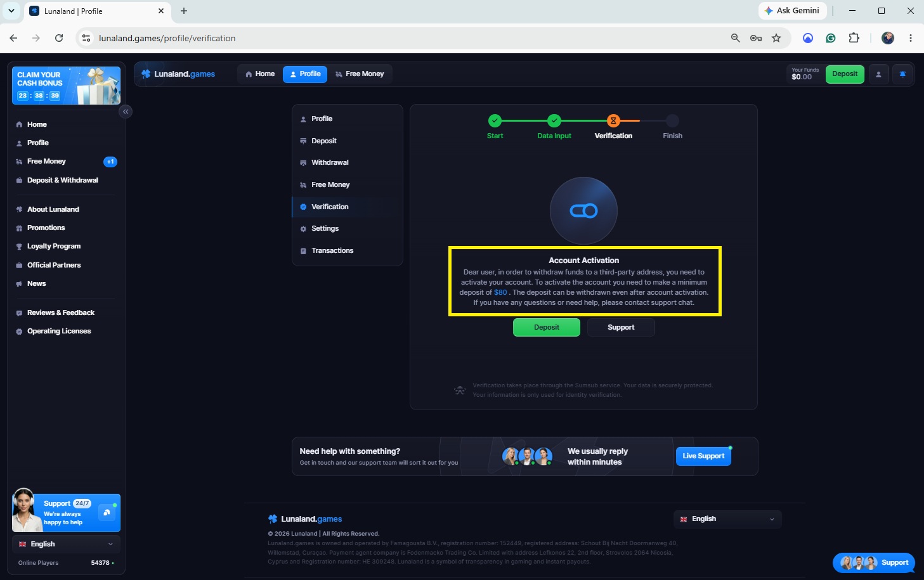
Task: Open the notifications bell icon
Action: tap(902, 74)
